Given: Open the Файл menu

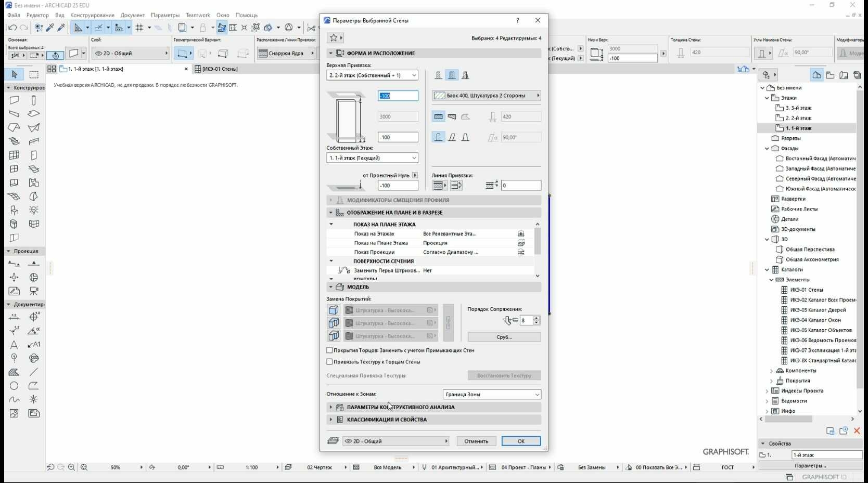Looking at the screenshot, I should click(14, 15).
